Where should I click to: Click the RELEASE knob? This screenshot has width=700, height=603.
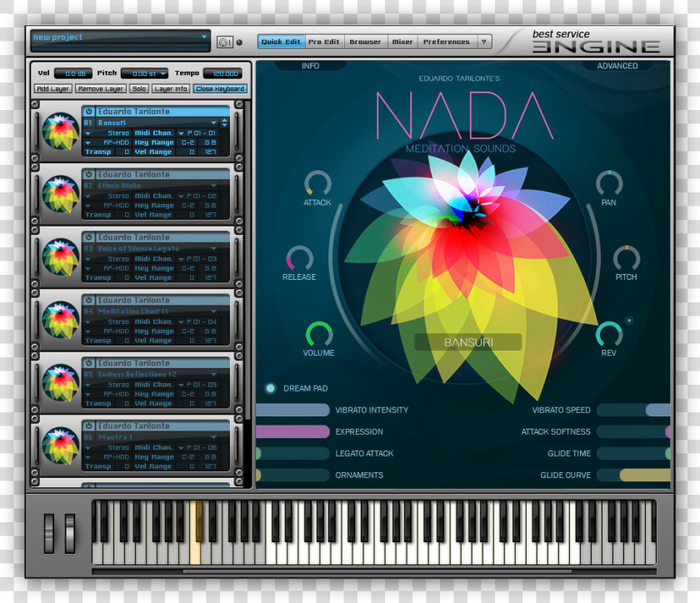(299, 258)
